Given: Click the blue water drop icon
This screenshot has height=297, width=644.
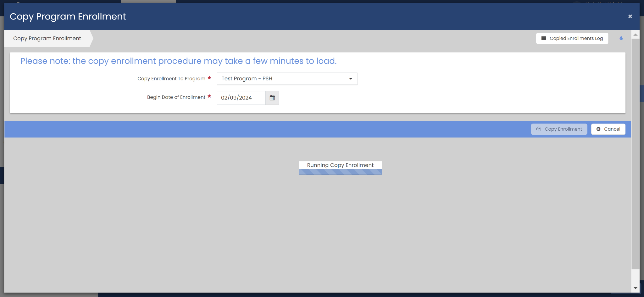Looking at the screenshot, I should coord(621,38).
